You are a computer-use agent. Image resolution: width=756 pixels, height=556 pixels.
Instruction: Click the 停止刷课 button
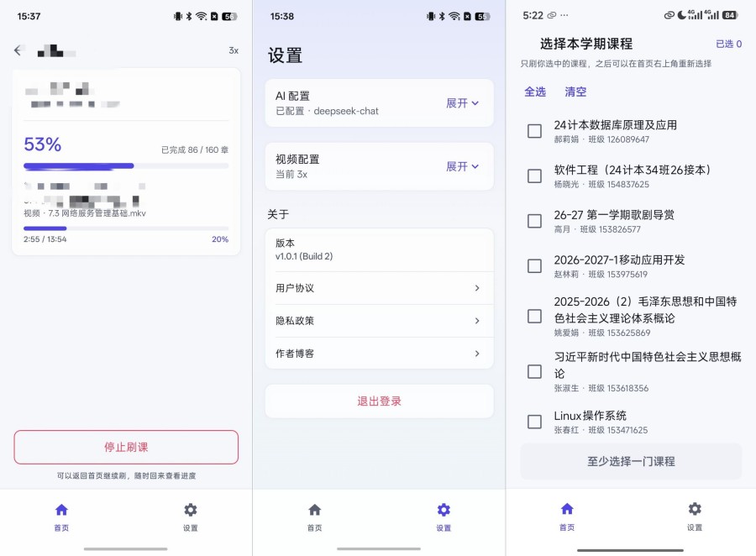coord(126,447)
